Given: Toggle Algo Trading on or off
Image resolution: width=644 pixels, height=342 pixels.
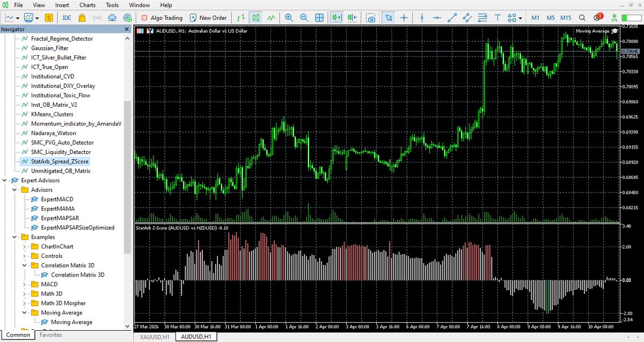Looking at the screenshot, I should point(160,18).
